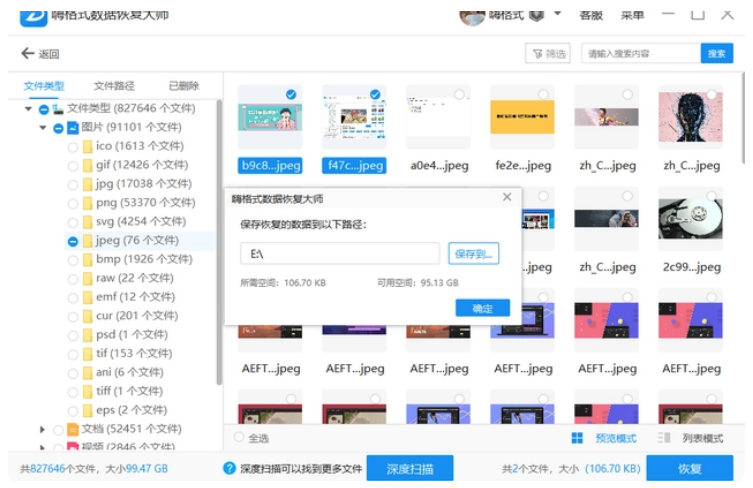Click the 保存到... browse button
Screen dimensions: 753x488
point(474,254)
